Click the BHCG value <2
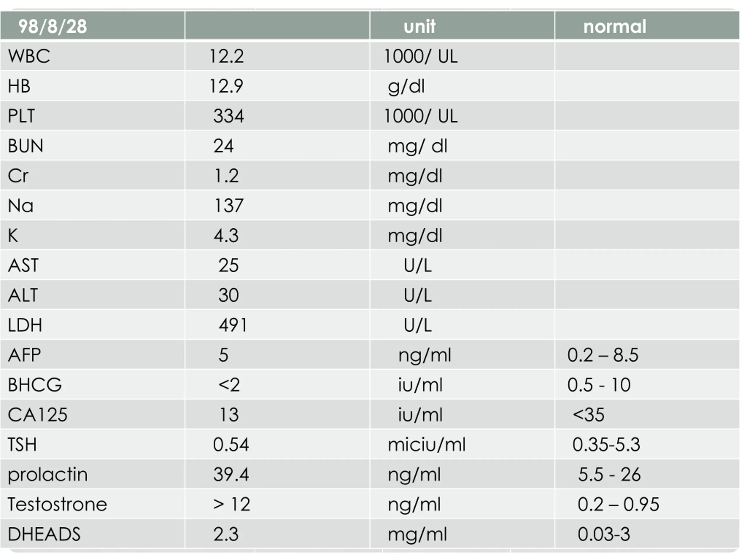The width and height of the screenshot is (747, 560). pyautogui.click(x=229, y=385)
